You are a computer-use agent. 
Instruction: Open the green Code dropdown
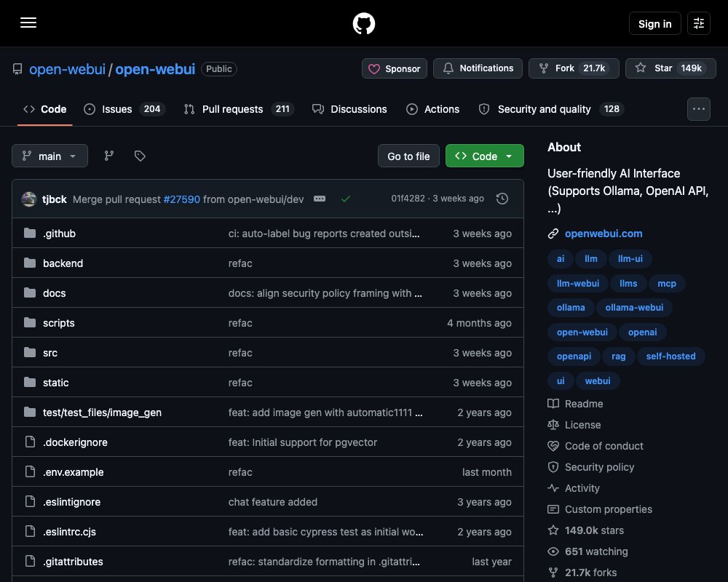[484, 156]
